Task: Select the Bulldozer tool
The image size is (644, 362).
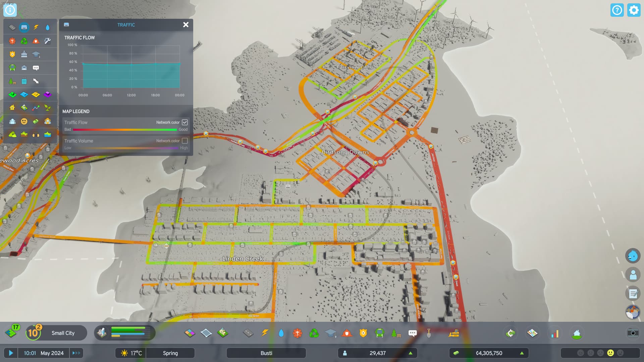Action: coord(454,333)
